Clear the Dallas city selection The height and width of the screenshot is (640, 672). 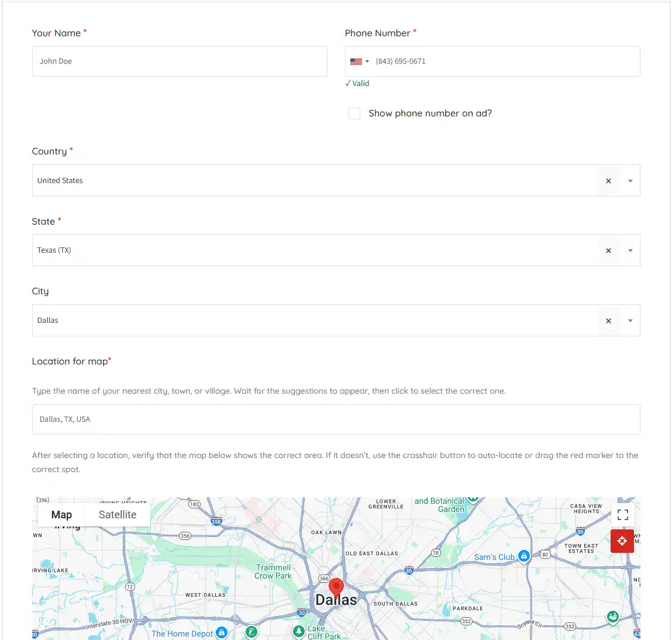pyautogui.click(x=608, y=321)
